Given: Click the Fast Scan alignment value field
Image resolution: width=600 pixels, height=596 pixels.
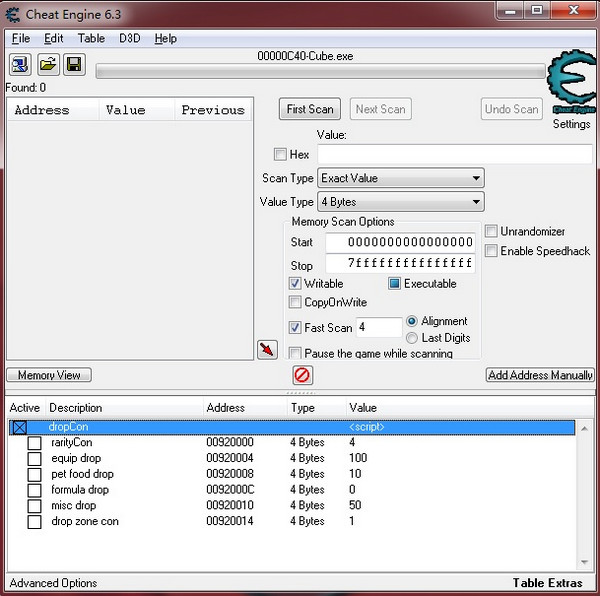Looking at the screenshot, I should [x=379, y=327].
